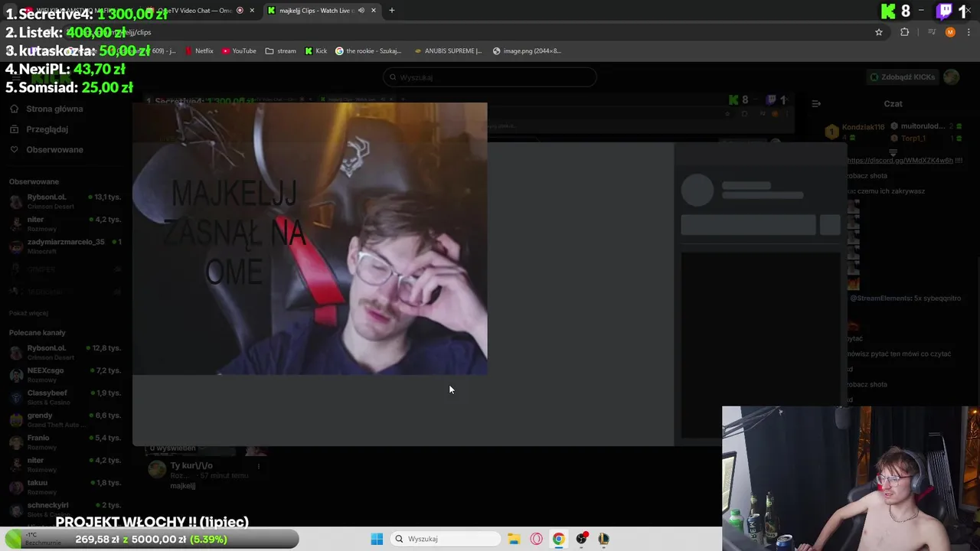Viewport: 980px width, 551px height.
Task: Open the three-dot menu on the 'Ty kur' clip
Action: [259, 466]
